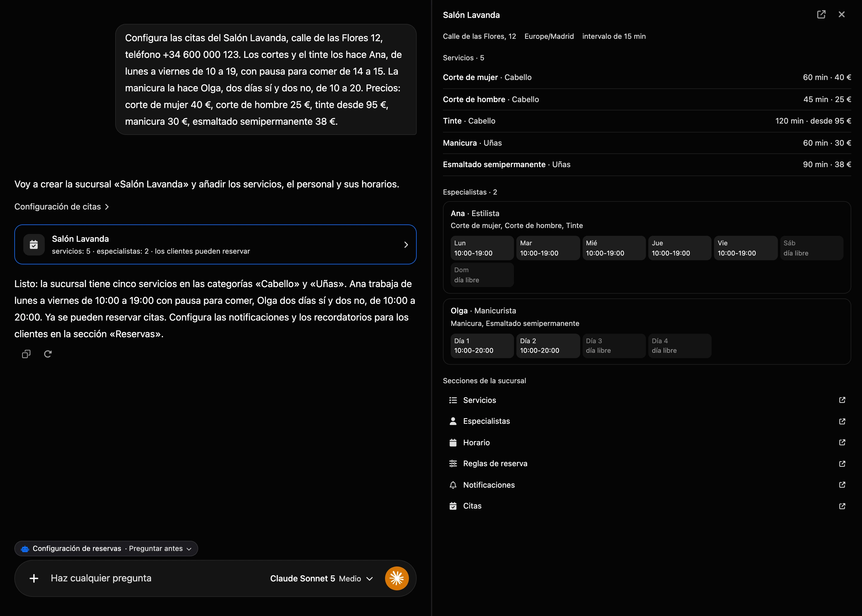Click the Calle de las Flores, 12 address
This screenshot has width=862, height=616.
(x=479, y=36)
